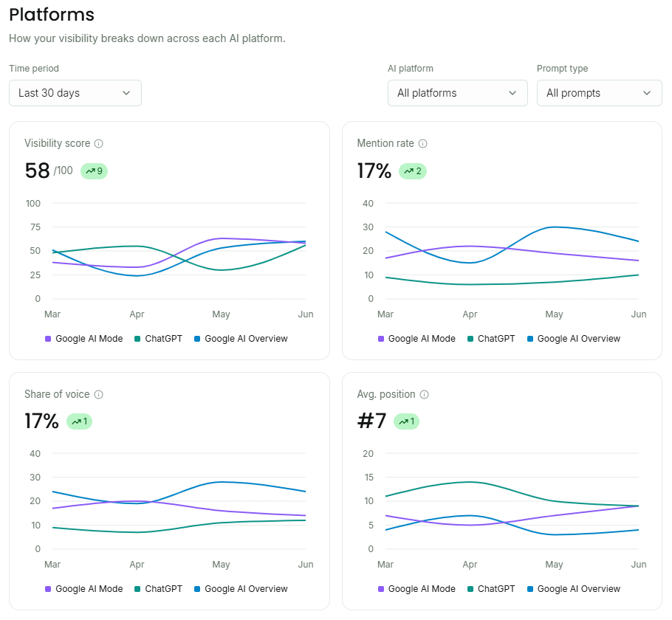Click the info icon next to Visibility score

98,143
